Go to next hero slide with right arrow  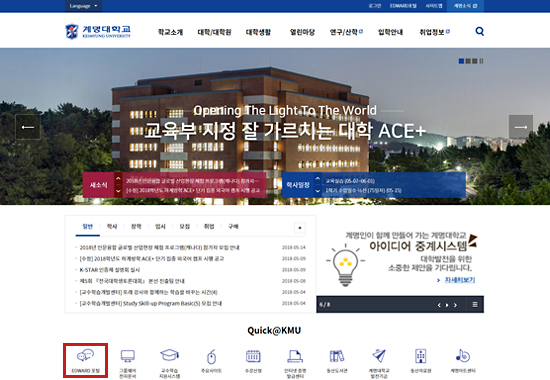[x=521, y=127]
